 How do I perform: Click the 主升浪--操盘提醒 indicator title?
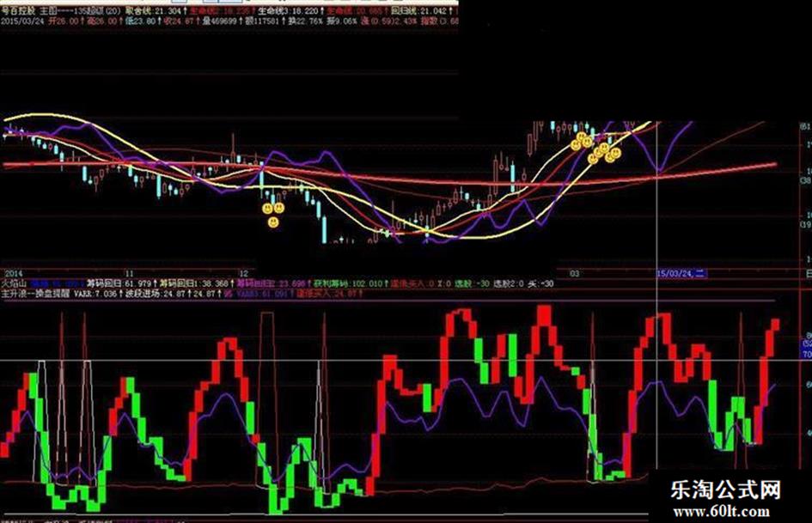[35, 294]
